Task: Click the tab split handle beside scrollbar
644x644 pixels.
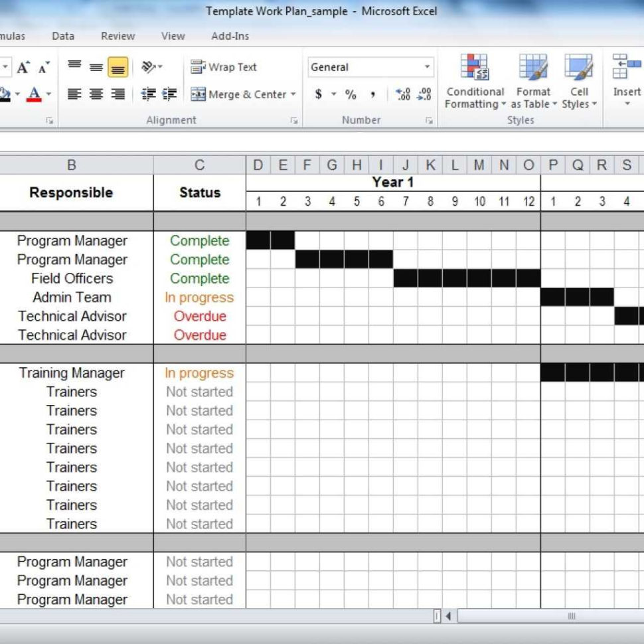Action: pyautogui.click(x=437, y=615)
